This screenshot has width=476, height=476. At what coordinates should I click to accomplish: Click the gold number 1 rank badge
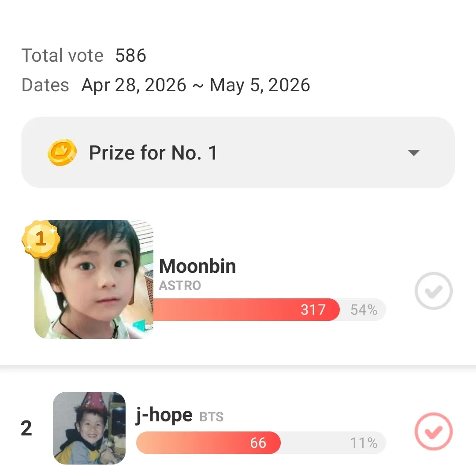point(41,239)
